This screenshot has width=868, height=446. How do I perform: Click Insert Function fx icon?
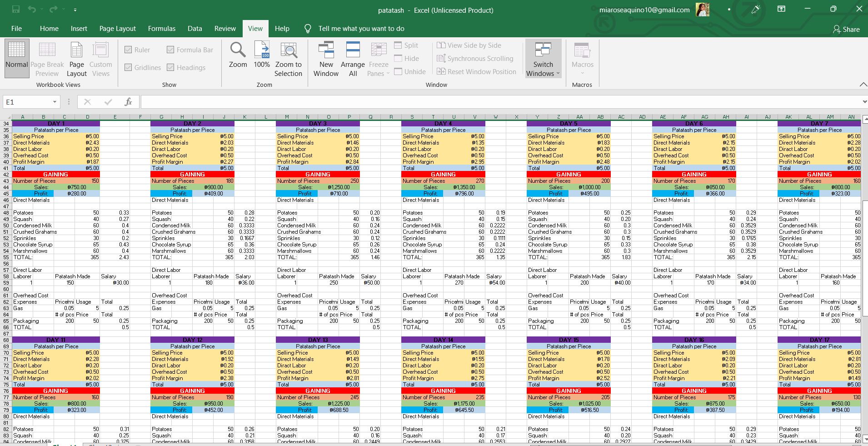click(128, 102)
